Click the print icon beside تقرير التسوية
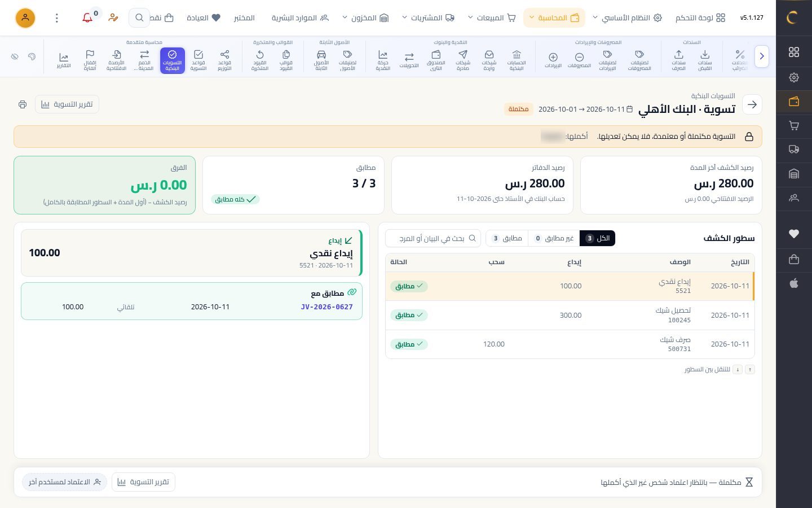This screenshot has width=812, height=508. pyautogui.click(x=23, y=104)
